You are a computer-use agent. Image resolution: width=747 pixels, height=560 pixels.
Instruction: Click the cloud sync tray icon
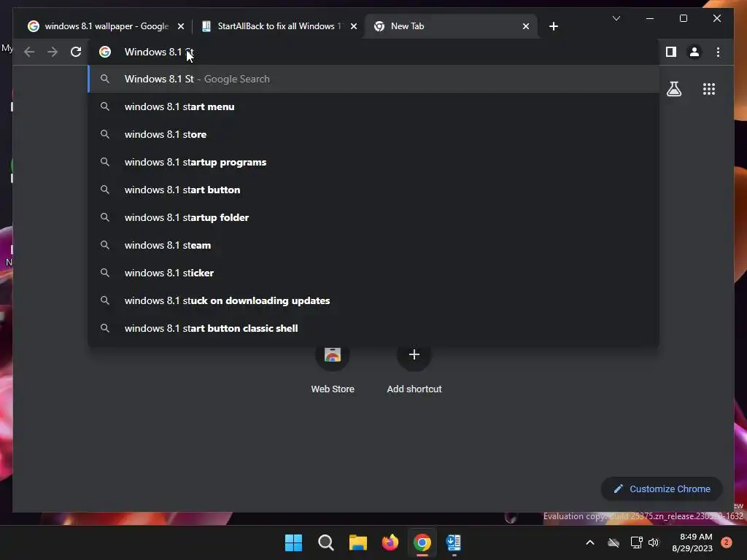614,542
